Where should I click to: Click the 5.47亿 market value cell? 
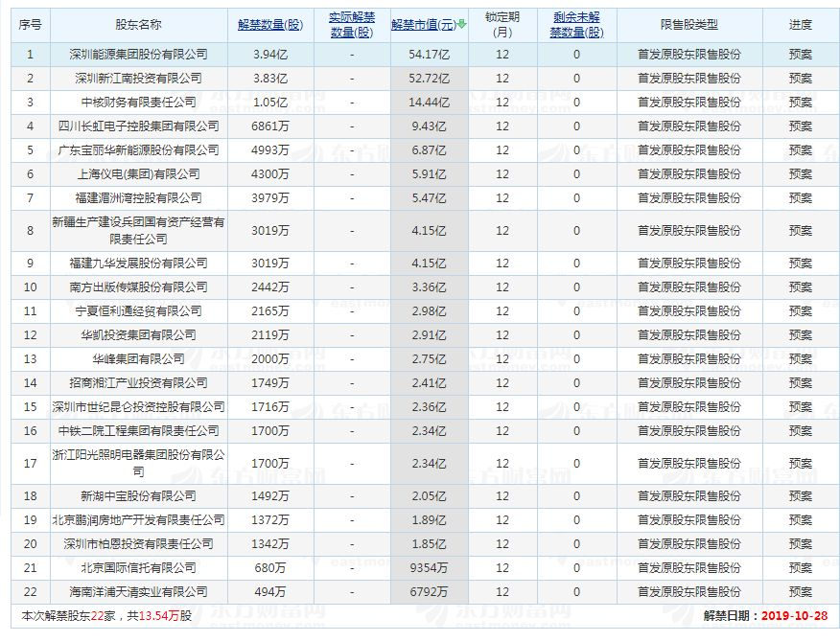(x=429, y=198)
